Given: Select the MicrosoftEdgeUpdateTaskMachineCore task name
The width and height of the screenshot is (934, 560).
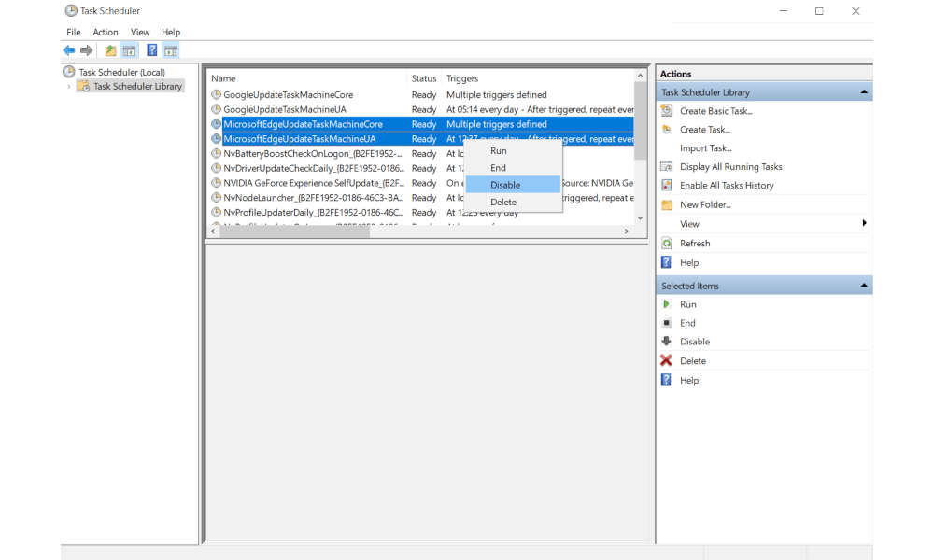Looking at the screenshot, I should (304, 124).
